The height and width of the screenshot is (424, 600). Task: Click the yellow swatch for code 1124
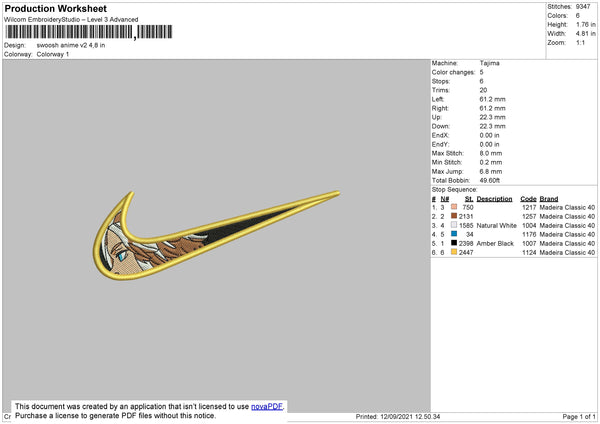pos(454,252)
